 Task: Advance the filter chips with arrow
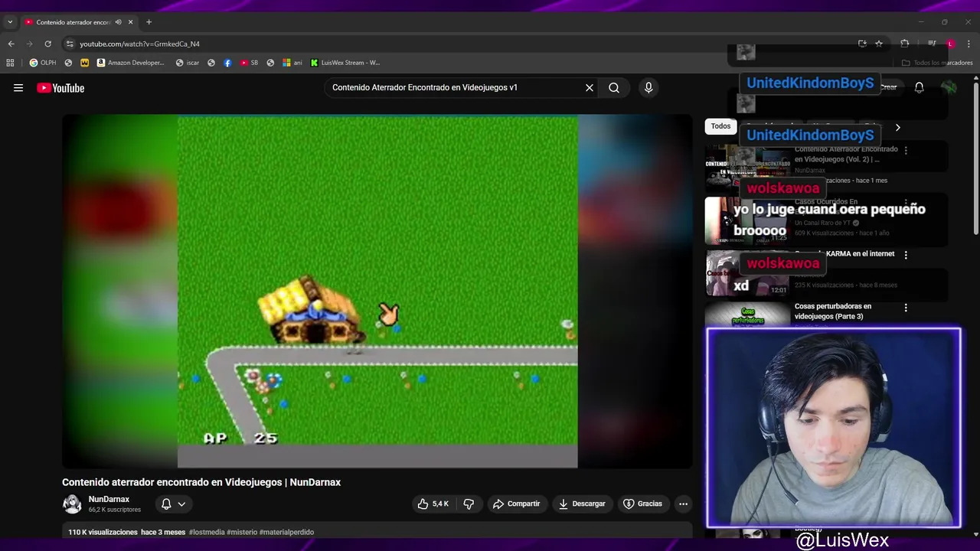point(897,127)
